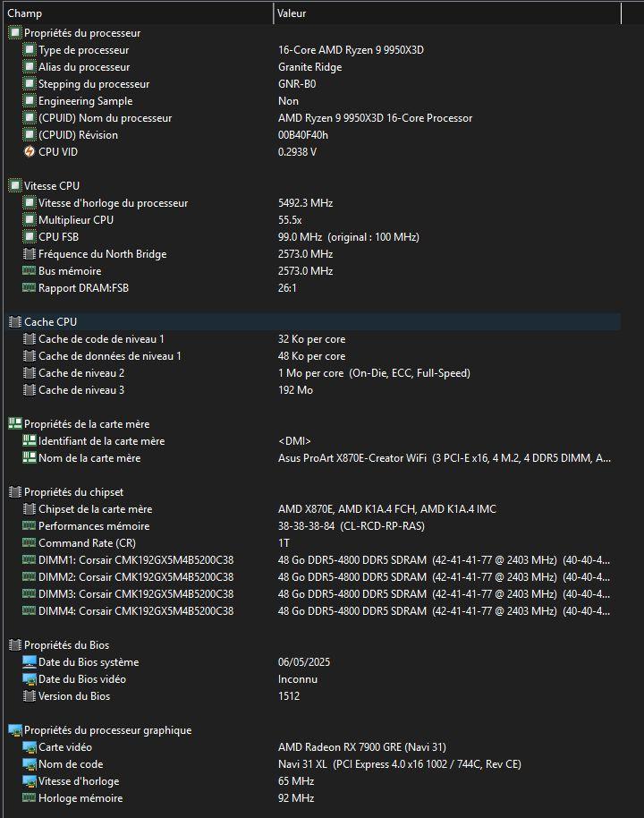
Task: Click the Propriétés du processeur graphique icon
Action: pos(15,730)
